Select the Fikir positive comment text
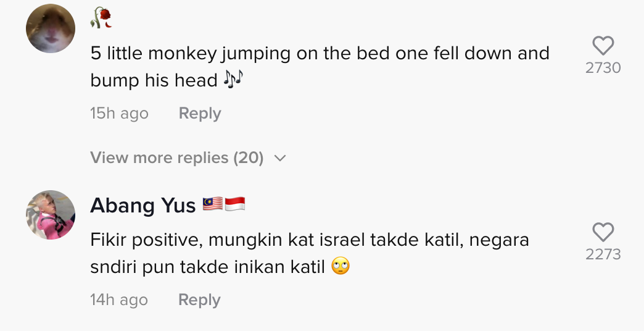Image resolution: width=644 pixels, height=331 pixels. coord(310,240)
